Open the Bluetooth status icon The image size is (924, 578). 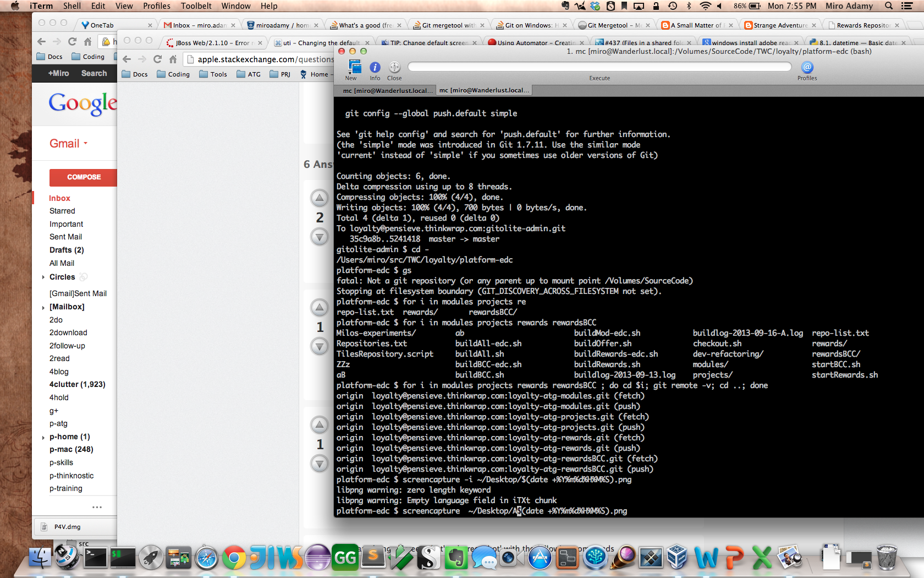pyautogui.click(x=689, y=6)
